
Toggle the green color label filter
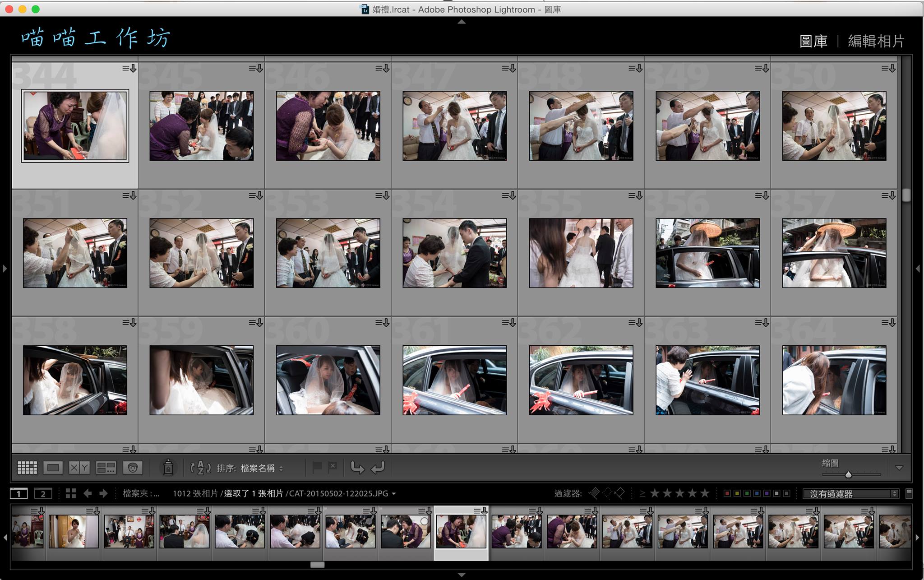[747, 493]
